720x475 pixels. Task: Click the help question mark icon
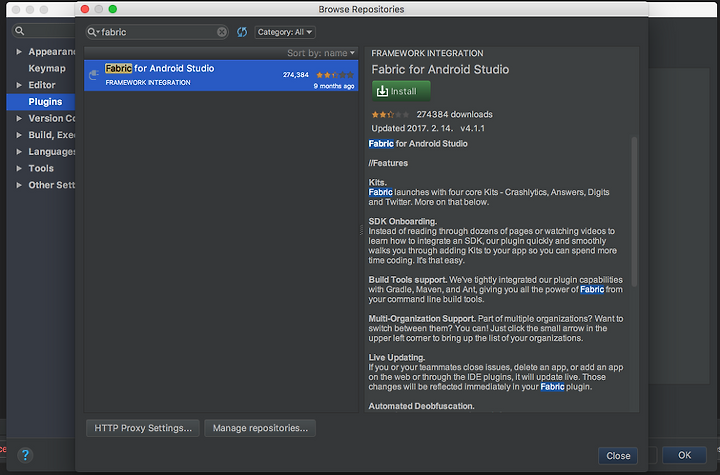pyautogui.click(x=25, y=455)
